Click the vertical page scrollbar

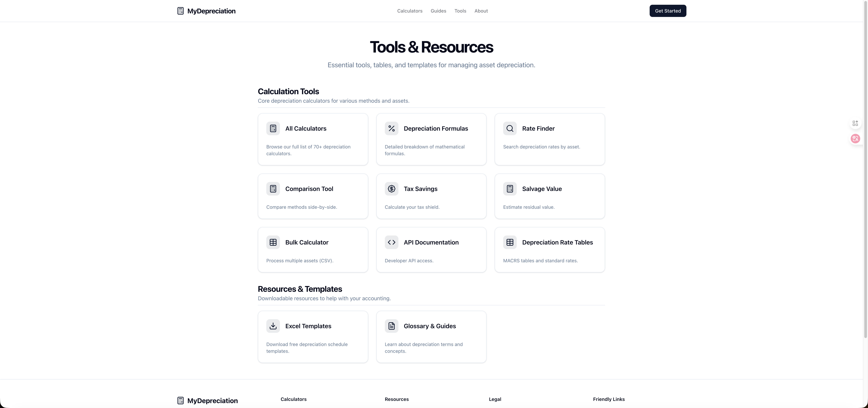[x=865, y=168]
